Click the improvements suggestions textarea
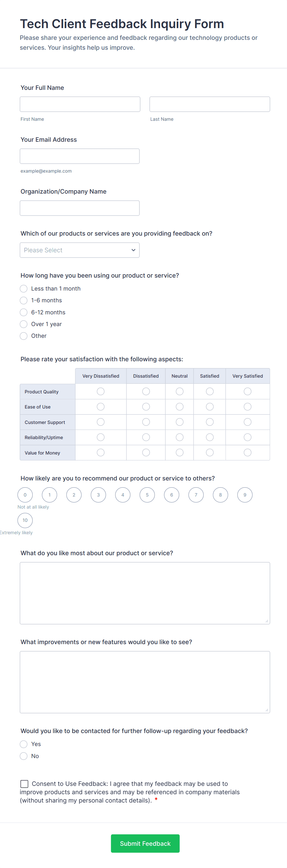The image size is (287, 868). [x=145, y=682]
